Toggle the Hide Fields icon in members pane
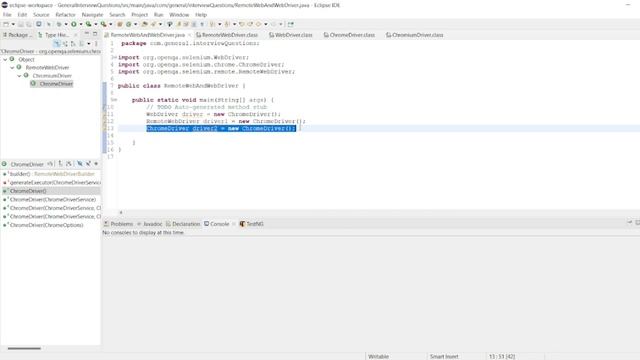The height and width of the screenshot is (360, 640). click(80, 164)
